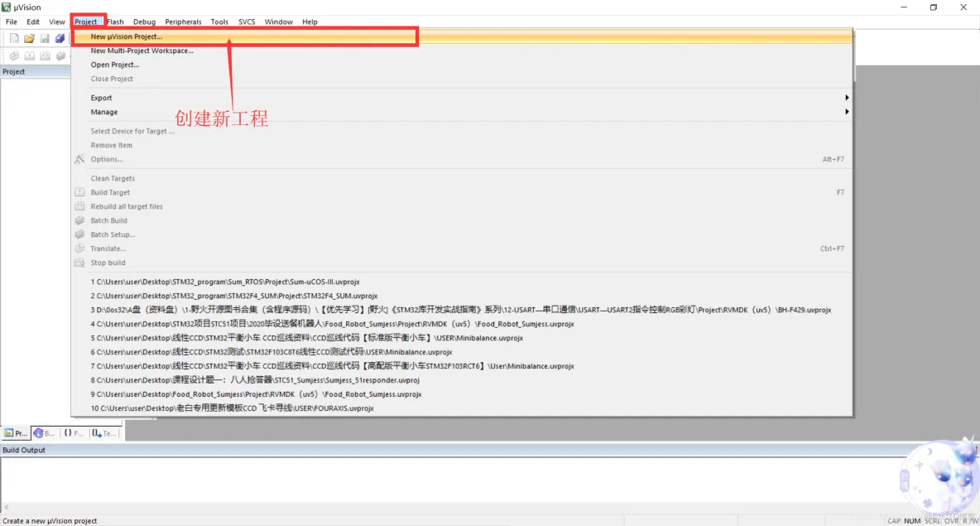
Task: Open the File menu
Action: point(12,22)
